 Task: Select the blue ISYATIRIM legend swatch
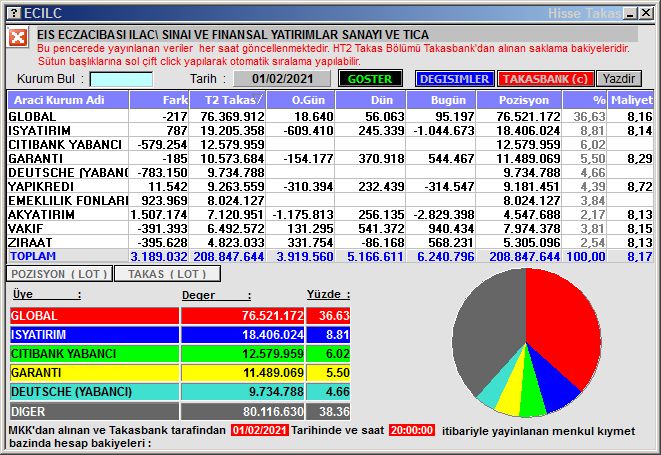click(x=94, y=335)
